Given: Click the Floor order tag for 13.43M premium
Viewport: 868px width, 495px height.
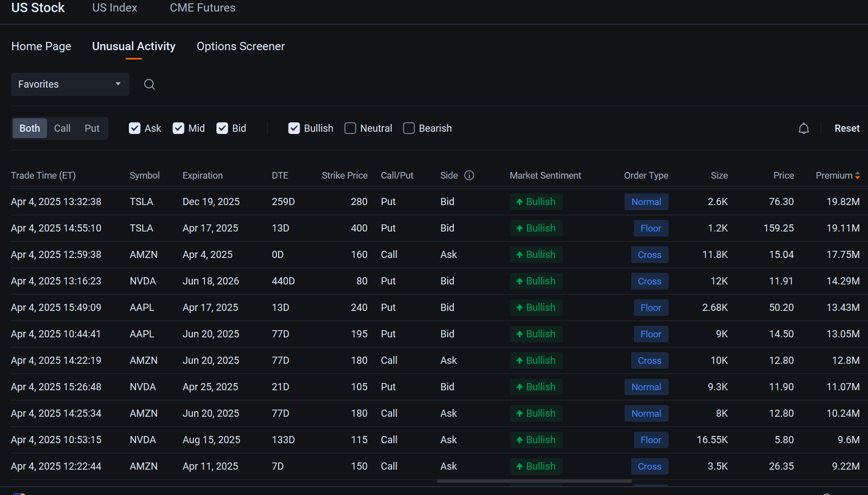Looking at the screenshot, I should coord(650,308).
